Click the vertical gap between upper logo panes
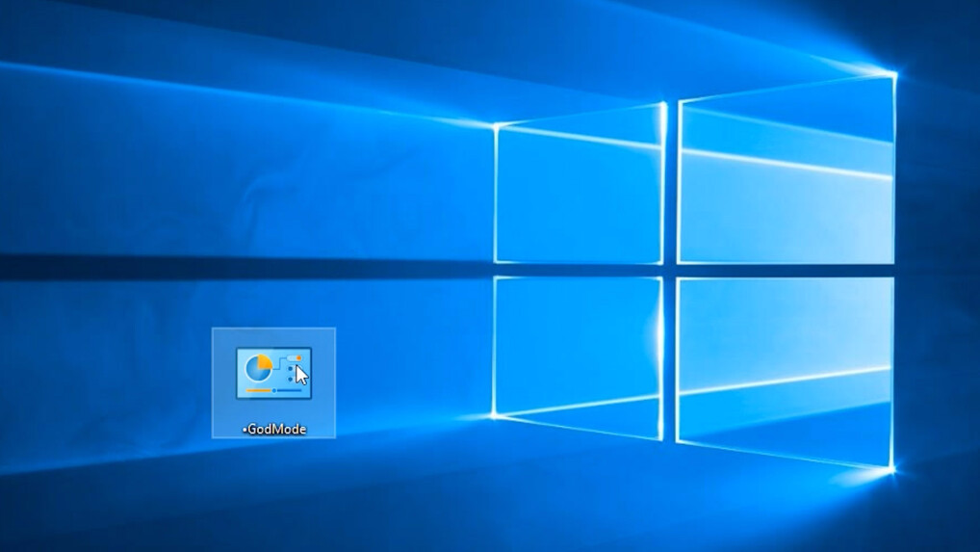Screen dimensions: 980x552 click(x=671, y=183)
